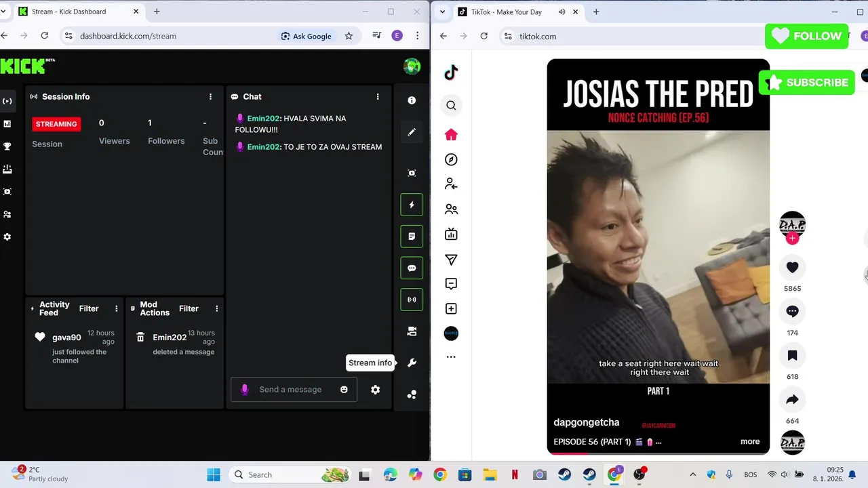Open new tab in Kick browser window
This screenshot has height=488, width=868.
(x=157, y=12)
